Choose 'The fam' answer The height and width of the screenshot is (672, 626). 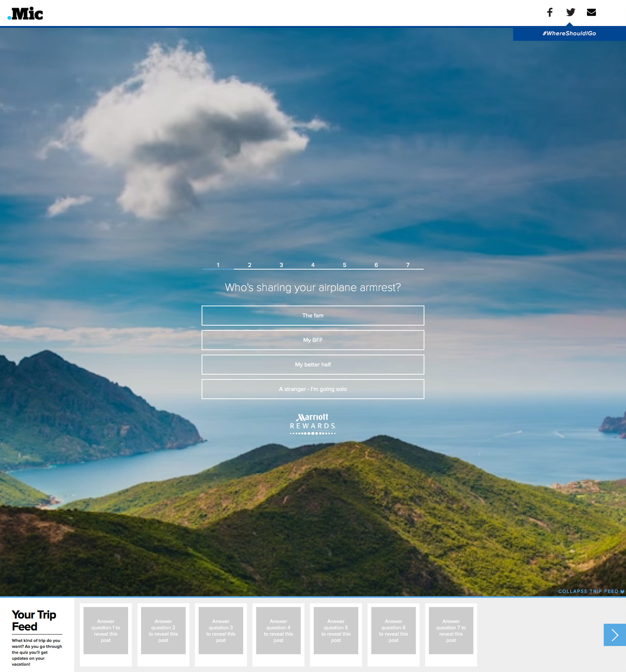[x=313, y=316]
